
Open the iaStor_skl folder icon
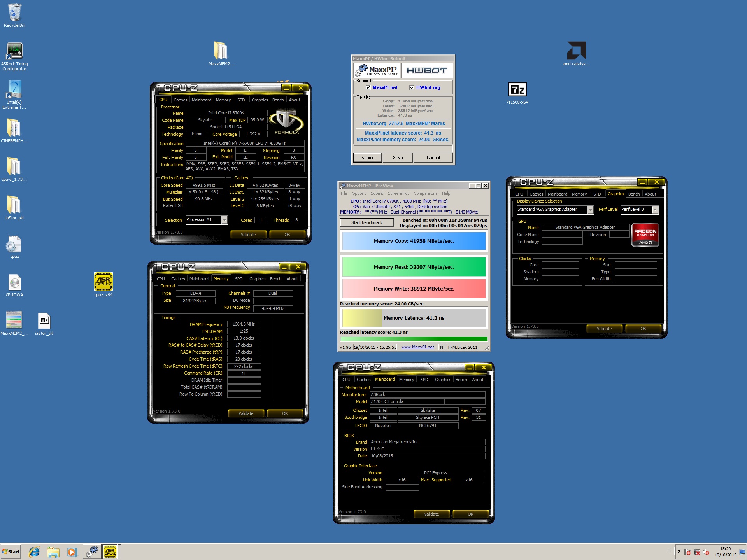[x=14, y=208]
